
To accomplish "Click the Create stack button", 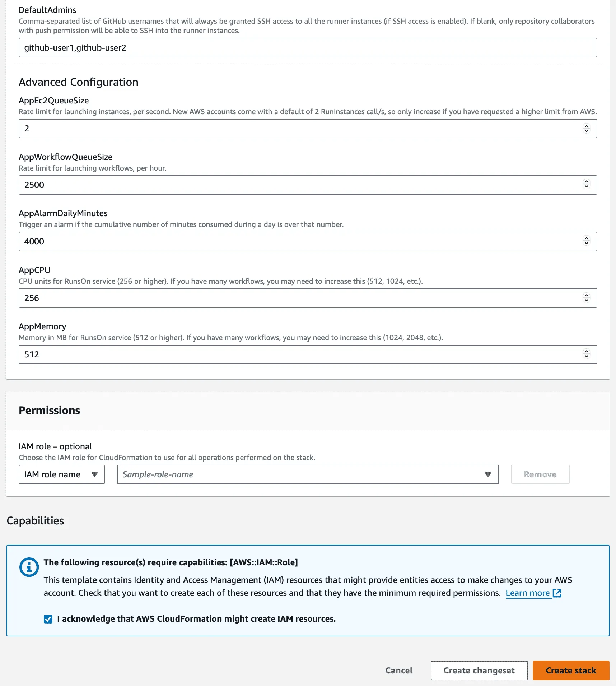I will tap(571, 671).
